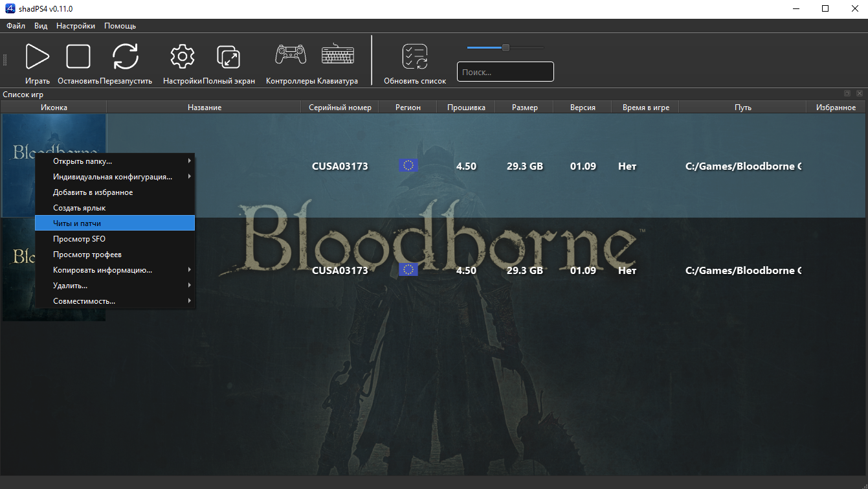
Task: Expand the Совместимость... submenu
Action: (x=115, y=301)
